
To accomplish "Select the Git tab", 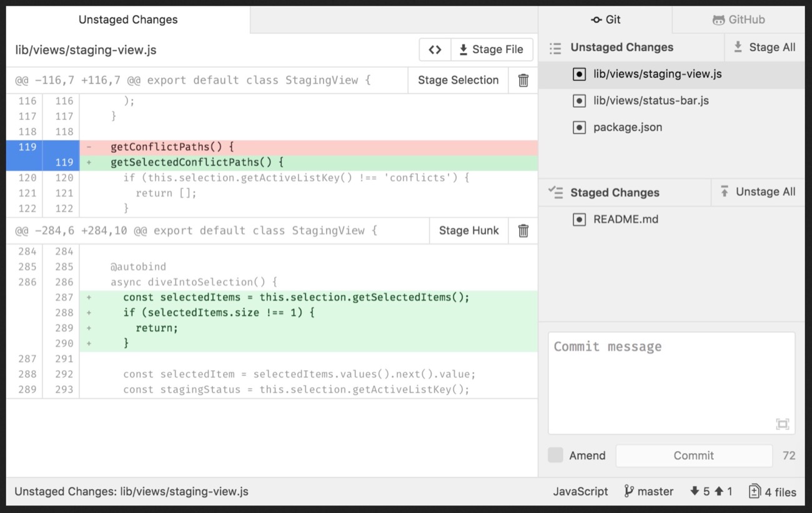I will coord(605,20).
